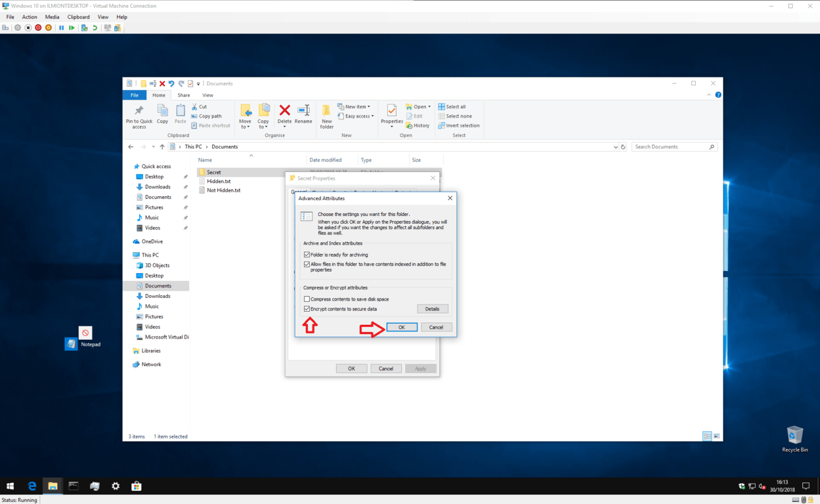Enable Compress contents to save disk space
Image resolution: width=820 pixels, height=504 pixels.
(x=307, y=299)
